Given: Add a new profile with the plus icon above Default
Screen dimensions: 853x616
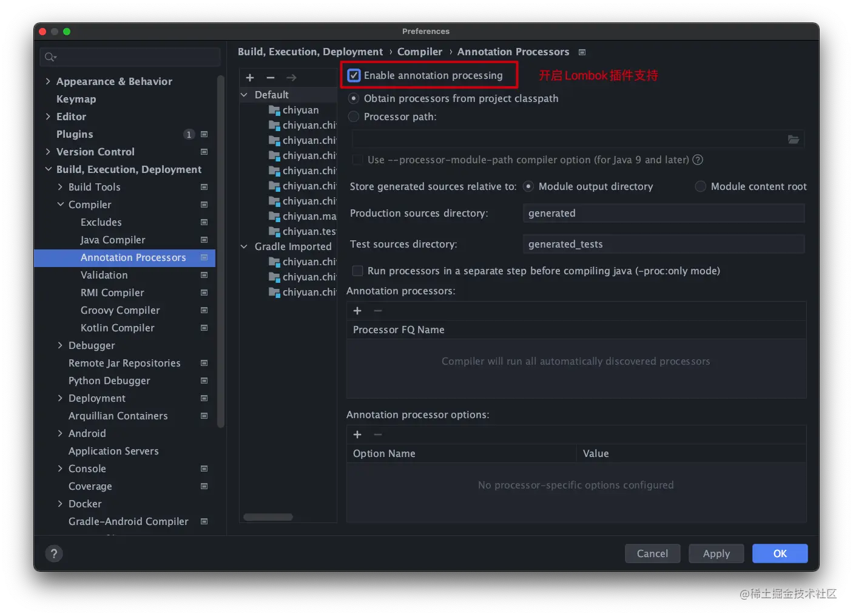Looking at the screenshot, I should [250, 78].
